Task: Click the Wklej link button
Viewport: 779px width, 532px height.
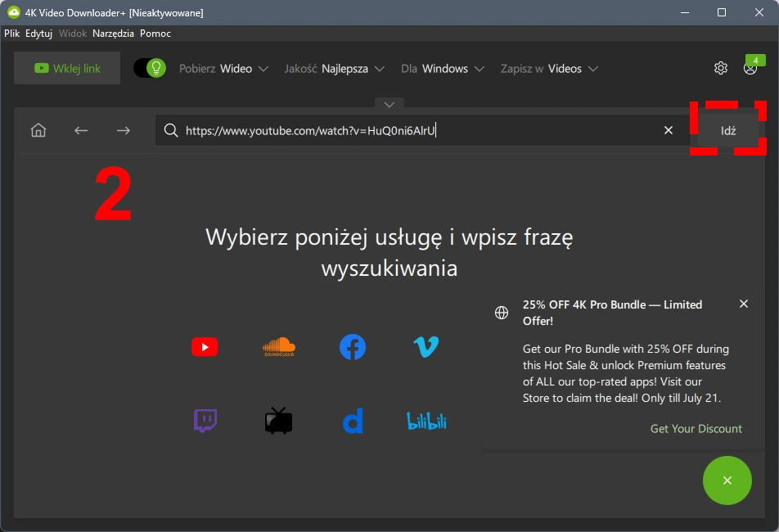Action: coord(67,68)
